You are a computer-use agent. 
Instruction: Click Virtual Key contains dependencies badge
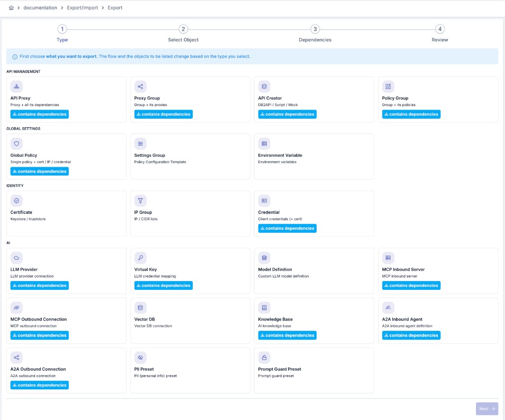pos(164,285)
